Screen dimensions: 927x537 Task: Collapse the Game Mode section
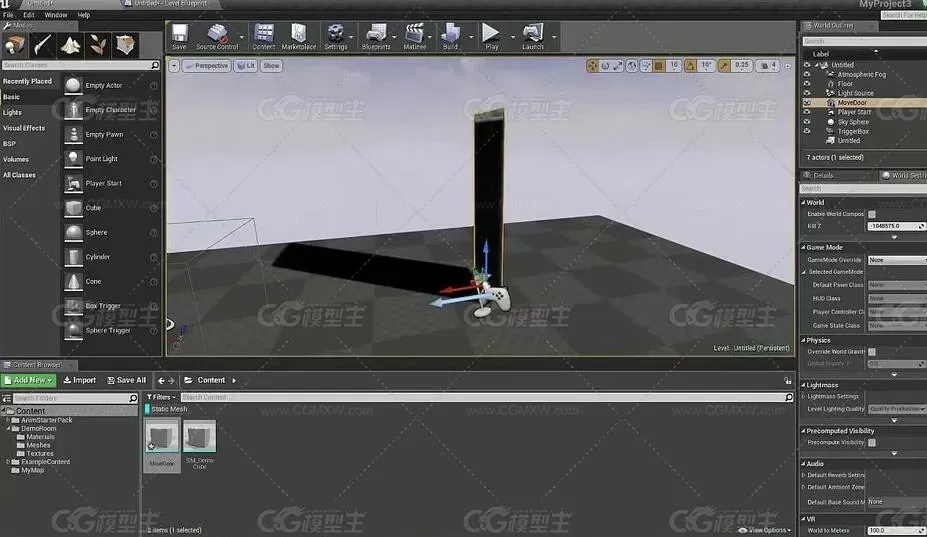point(803,247)
